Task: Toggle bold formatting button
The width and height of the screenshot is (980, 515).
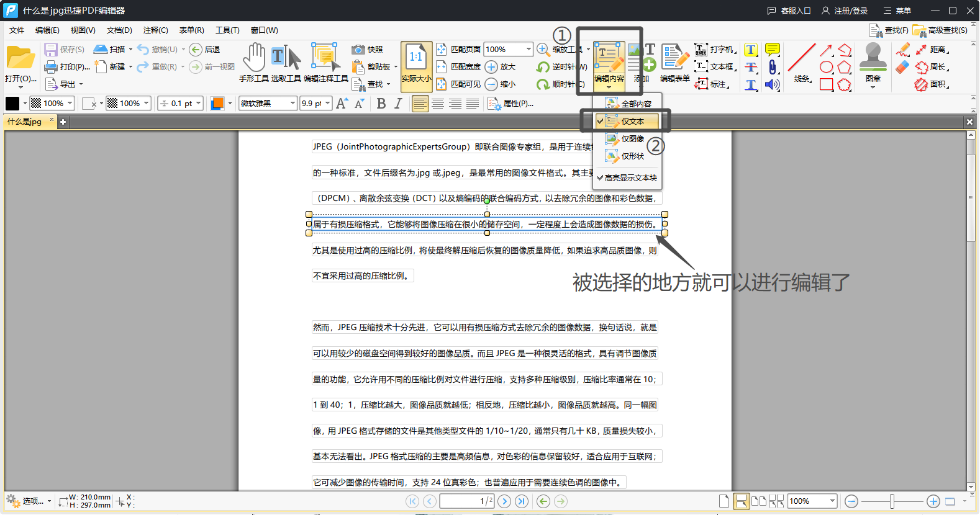Action: pyautogui.click(x=381, y=104)
